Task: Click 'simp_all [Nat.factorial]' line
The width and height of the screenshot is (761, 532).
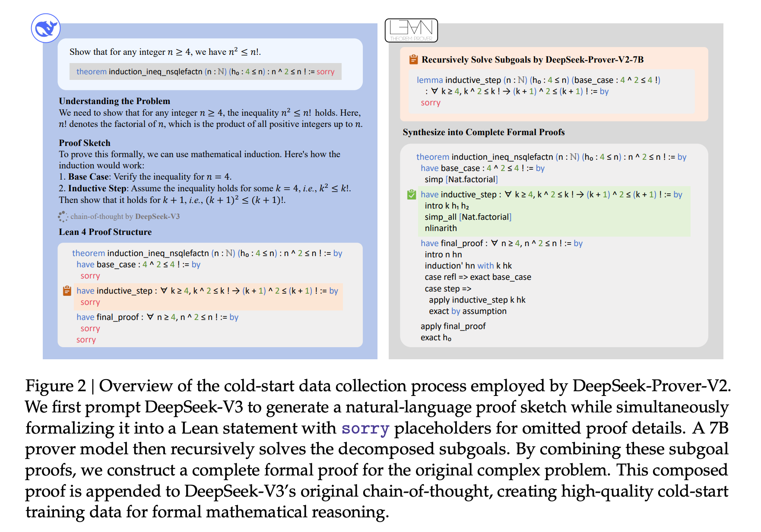Action: click(x=468, y=217)
